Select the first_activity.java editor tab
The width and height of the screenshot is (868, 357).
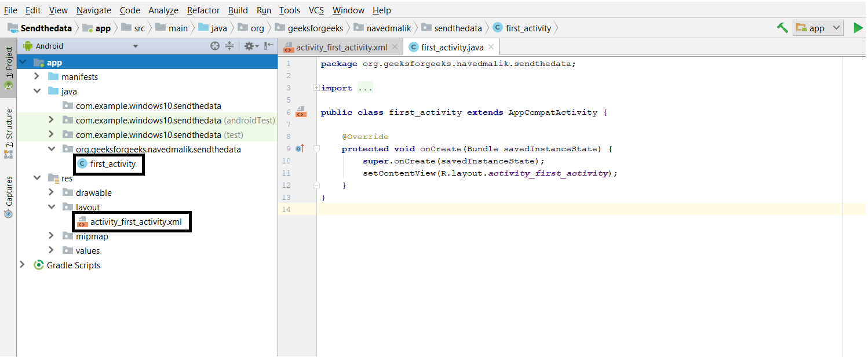coord(452,47)
